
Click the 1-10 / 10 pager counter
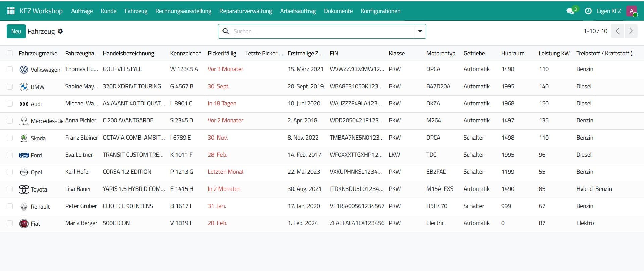[x=595, y=31]
